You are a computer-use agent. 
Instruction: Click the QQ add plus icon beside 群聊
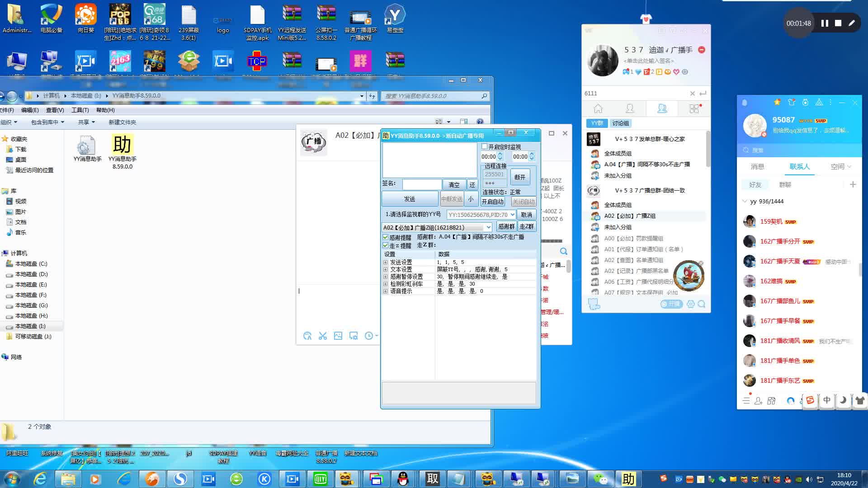coord(853,184)
